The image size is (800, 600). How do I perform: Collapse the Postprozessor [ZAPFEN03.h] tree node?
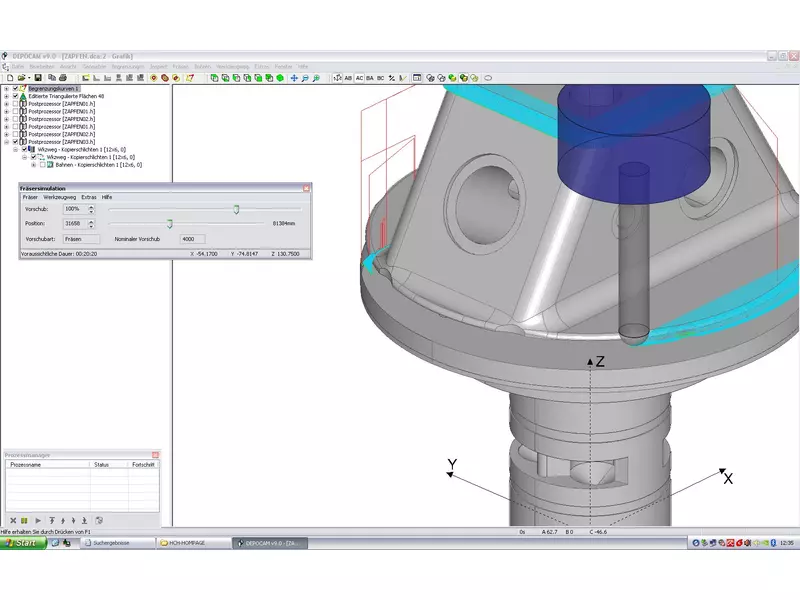click(6, 142)
